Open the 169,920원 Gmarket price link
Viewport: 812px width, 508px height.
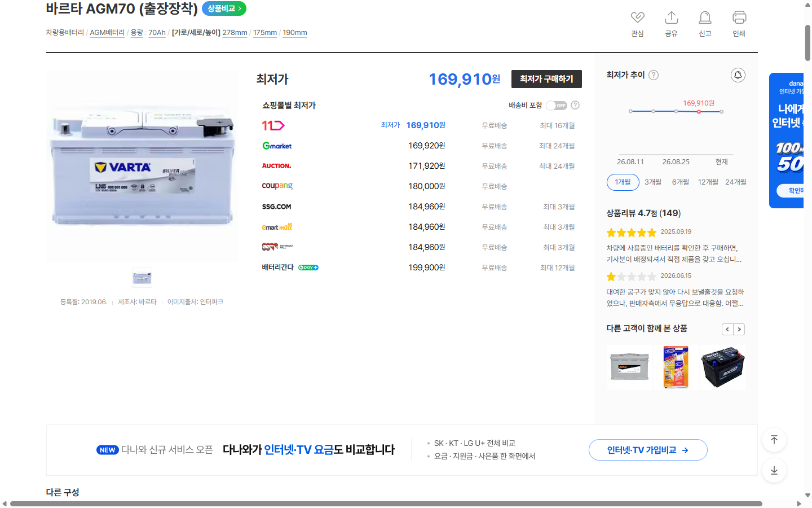click(427, 146)
